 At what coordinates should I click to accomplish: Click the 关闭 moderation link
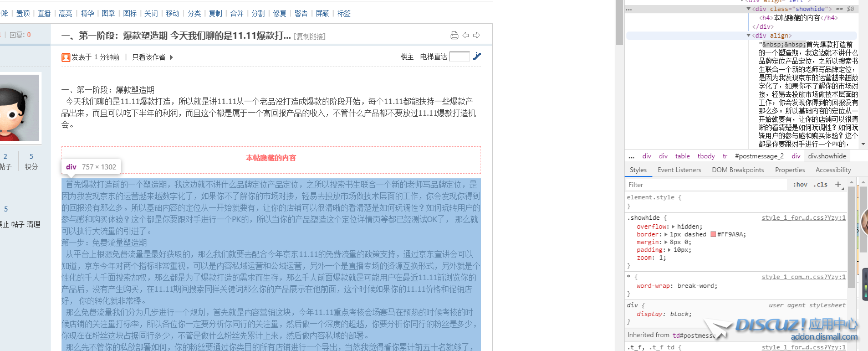point(151,13)
